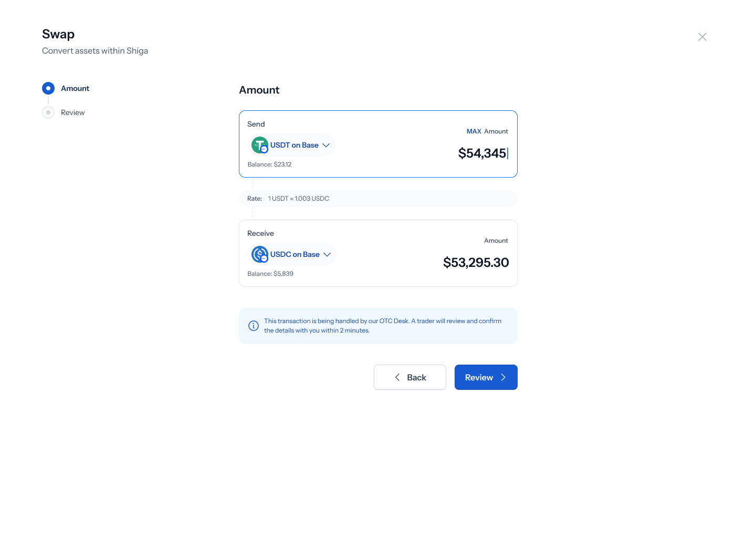
Task: Click the $53,295.30 receive amount field
Action: [x=476, y=263]
